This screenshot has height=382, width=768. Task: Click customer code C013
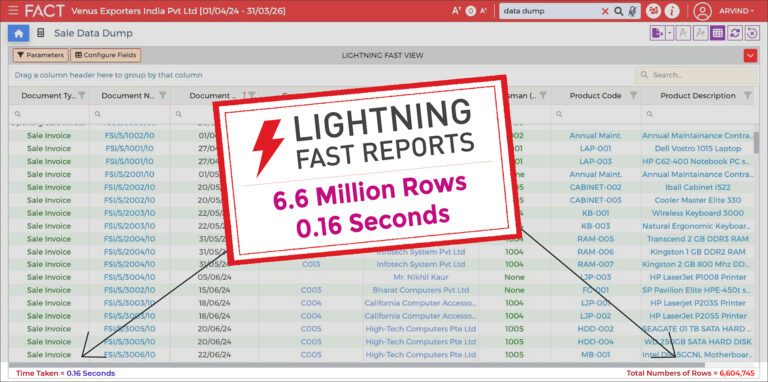[312, 264]
